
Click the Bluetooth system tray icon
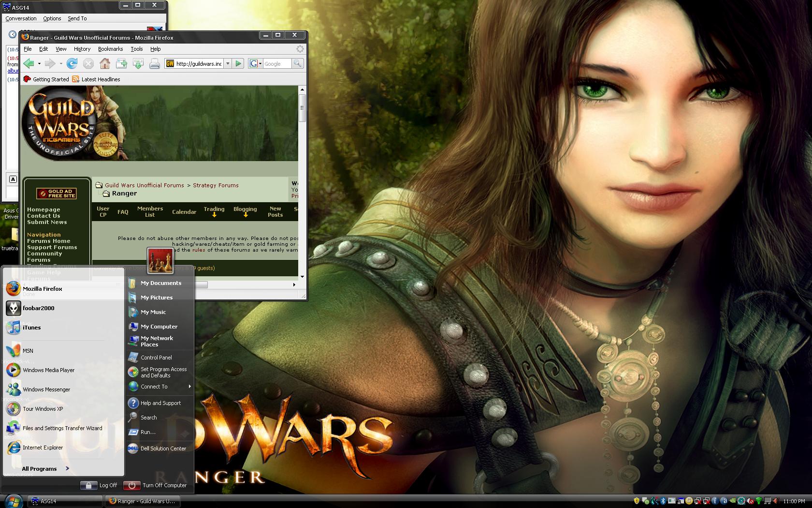(664, 501)
